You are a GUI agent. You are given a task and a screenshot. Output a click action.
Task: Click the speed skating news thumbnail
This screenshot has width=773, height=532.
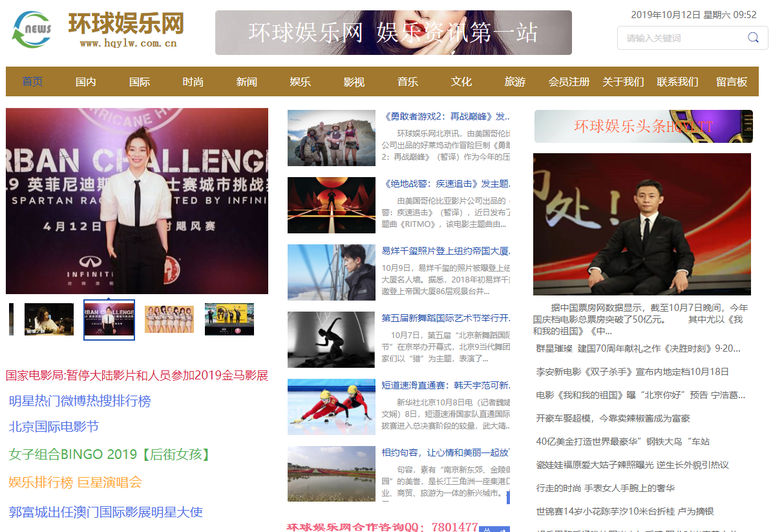pos(331,407)
